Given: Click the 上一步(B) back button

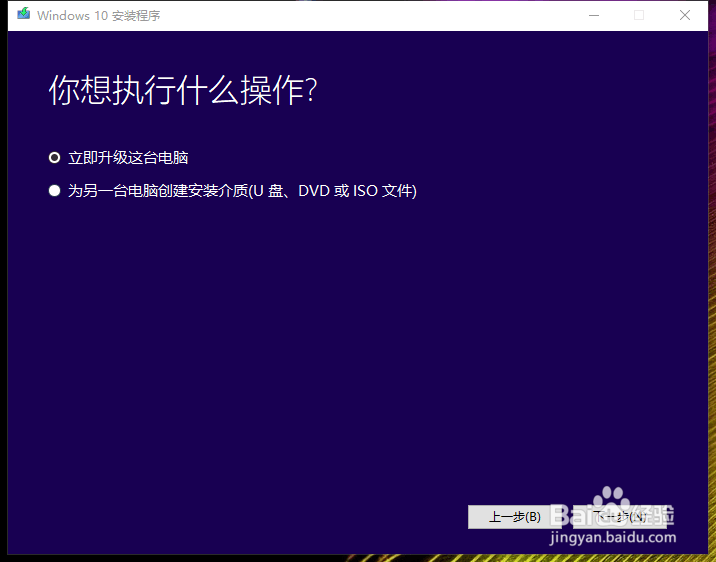Looking at the screenshot, I should [515, 517].
